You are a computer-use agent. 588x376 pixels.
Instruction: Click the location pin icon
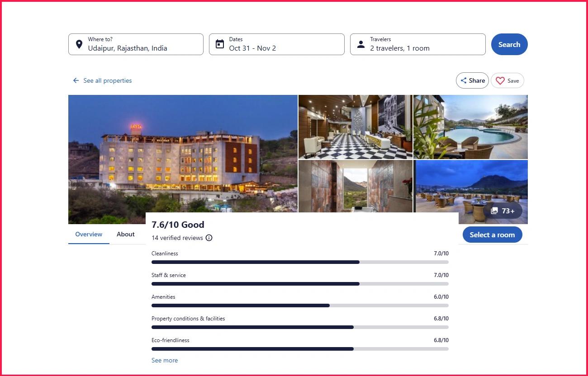tap(79, 44)
